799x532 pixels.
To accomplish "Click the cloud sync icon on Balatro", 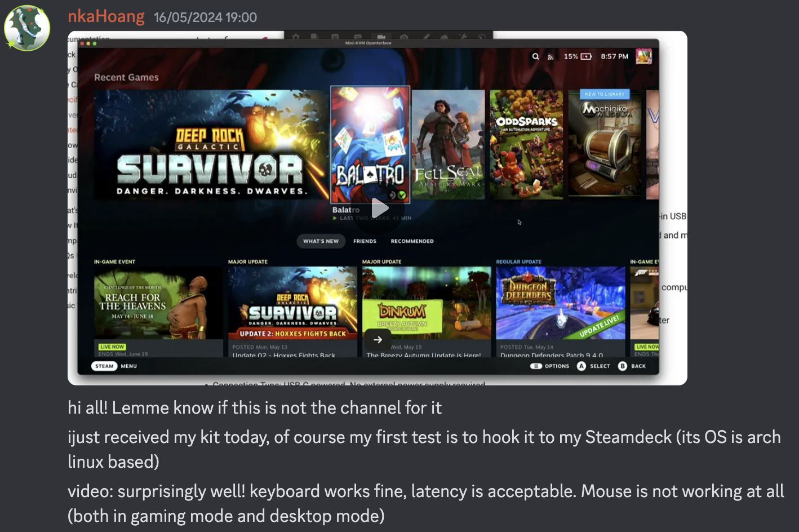I will click(x=393, y=195).
